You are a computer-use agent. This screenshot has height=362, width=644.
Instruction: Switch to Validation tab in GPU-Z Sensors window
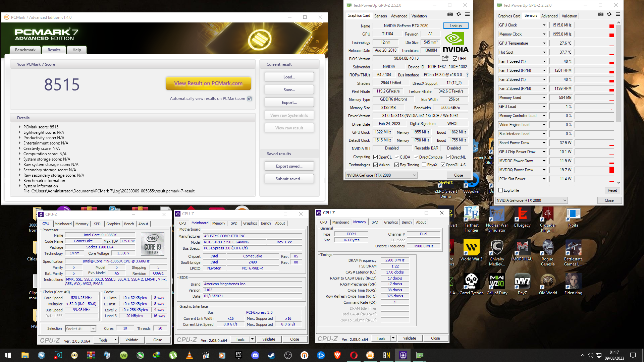(569, 16)
